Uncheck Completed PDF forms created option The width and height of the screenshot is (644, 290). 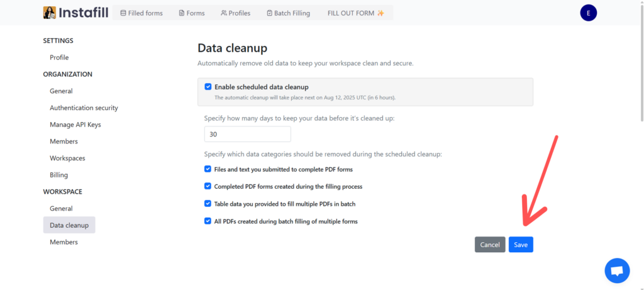click(208, 186)
